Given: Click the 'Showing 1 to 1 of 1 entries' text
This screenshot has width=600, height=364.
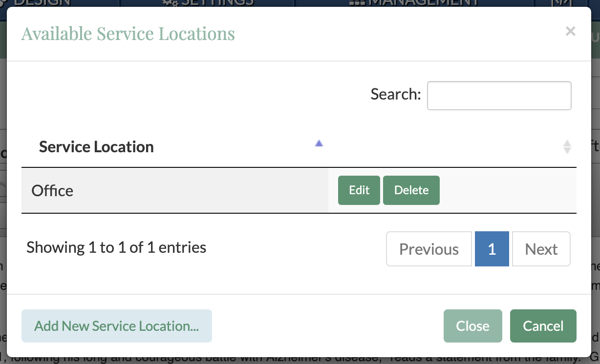Looking at the screenshot, I should pyautogui.click(x=116, y=247).
